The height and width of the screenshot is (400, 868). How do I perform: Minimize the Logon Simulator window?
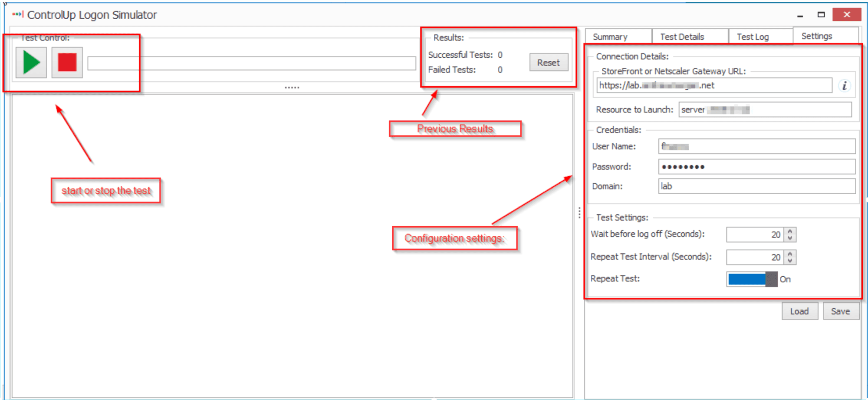pyautogui.click(x=800, y=15)
